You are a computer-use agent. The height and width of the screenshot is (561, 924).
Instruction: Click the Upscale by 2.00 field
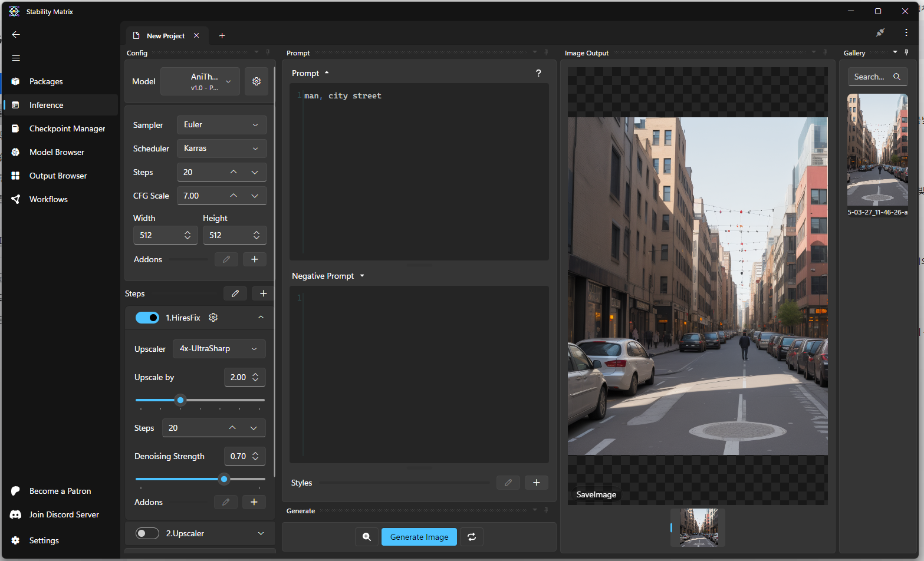pyautogui.click(x=245, y=377)
